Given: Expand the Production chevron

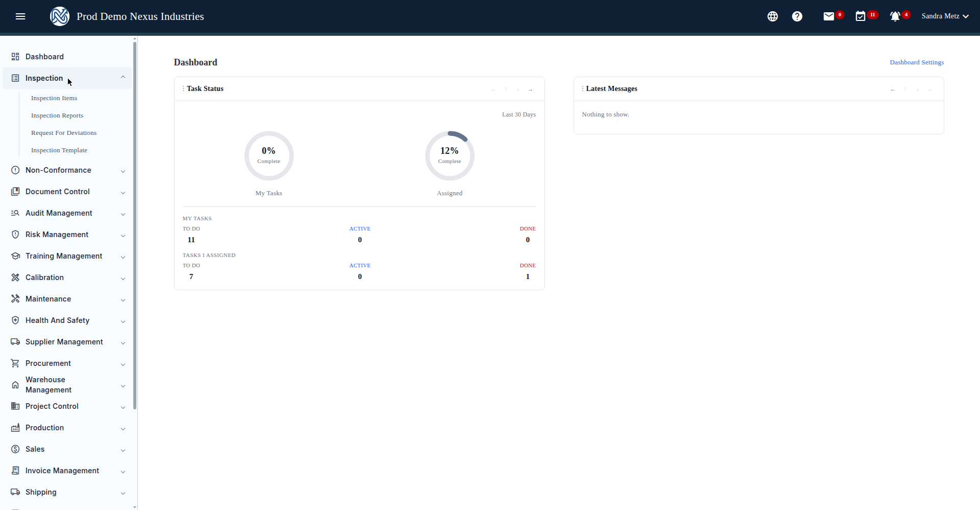Looking at the screenshot, I should tap(123, 429).
